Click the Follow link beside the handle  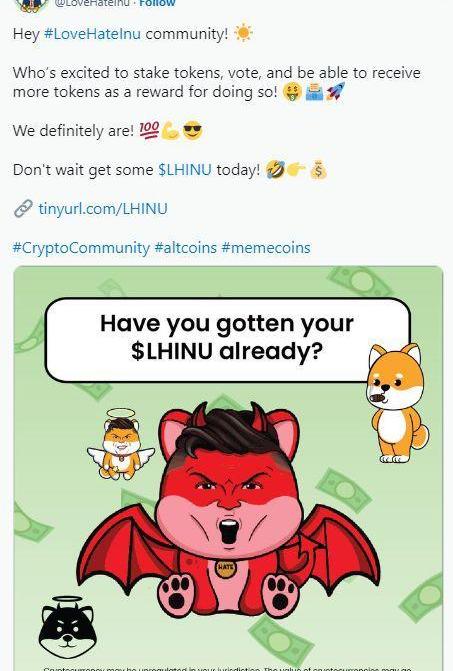click(x=157, y=3)
